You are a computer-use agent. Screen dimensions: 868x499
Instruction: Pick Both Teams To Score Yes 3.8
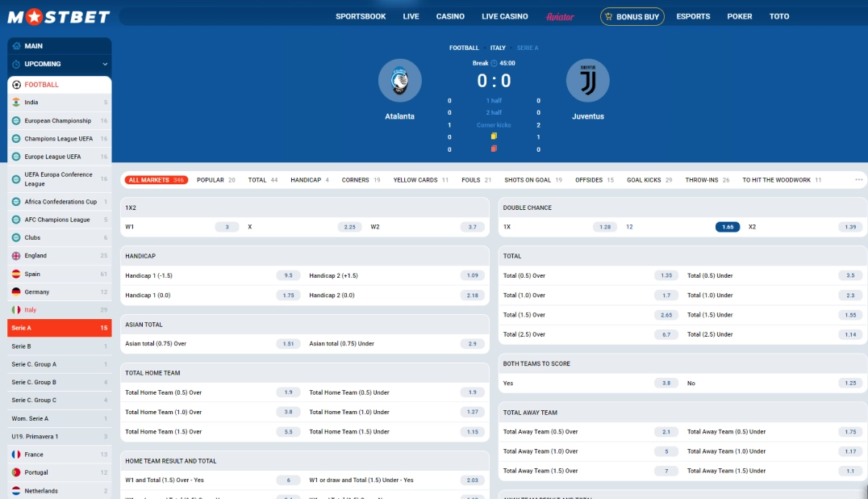666,384
